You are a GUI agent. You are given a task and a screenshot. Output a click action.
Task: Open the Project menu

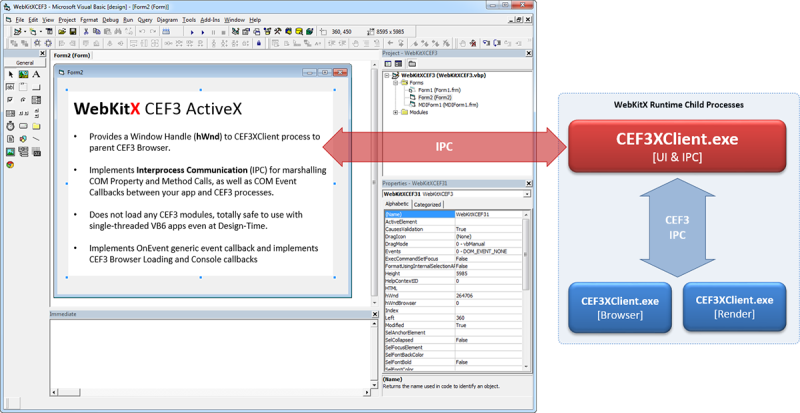tap(67, 20)
